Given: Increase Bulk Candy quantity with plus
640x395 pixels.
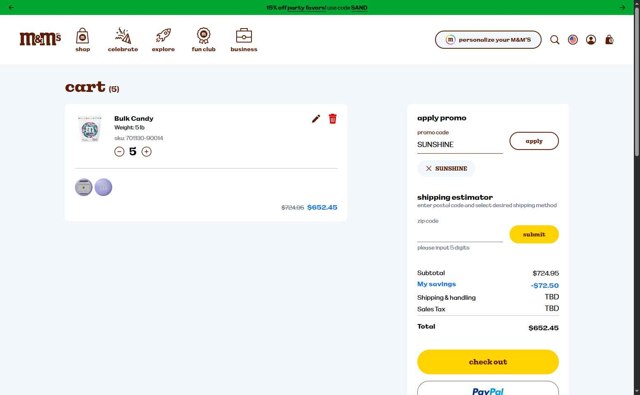Looking at the screenshot, I should coord(147,152).
